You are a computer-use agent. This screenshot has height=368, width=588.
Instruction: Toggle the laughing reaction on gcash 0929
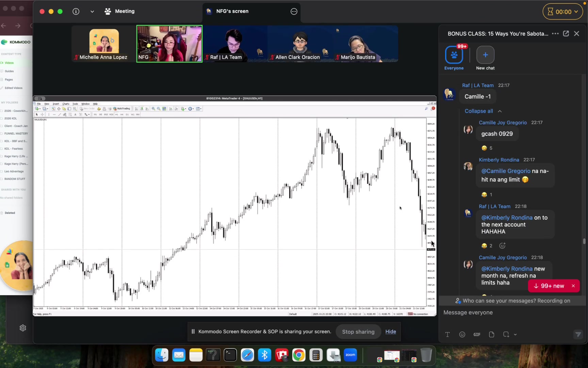[487, 148]
